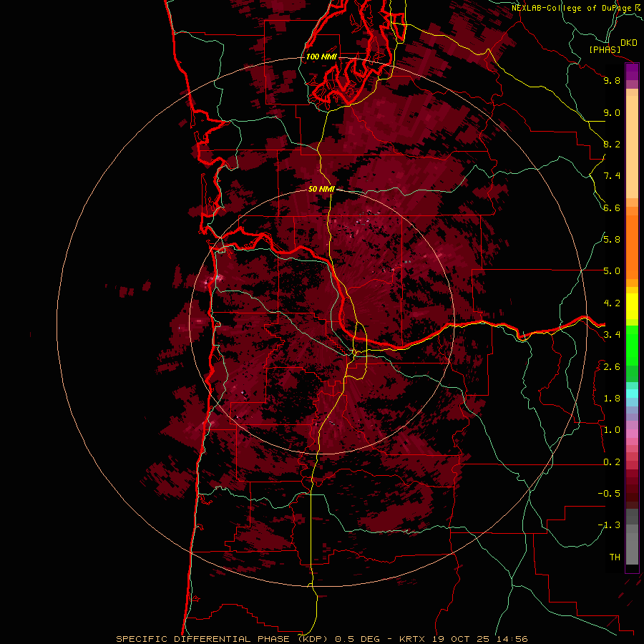Click the 7.4 value on the scale

point(612,176)
